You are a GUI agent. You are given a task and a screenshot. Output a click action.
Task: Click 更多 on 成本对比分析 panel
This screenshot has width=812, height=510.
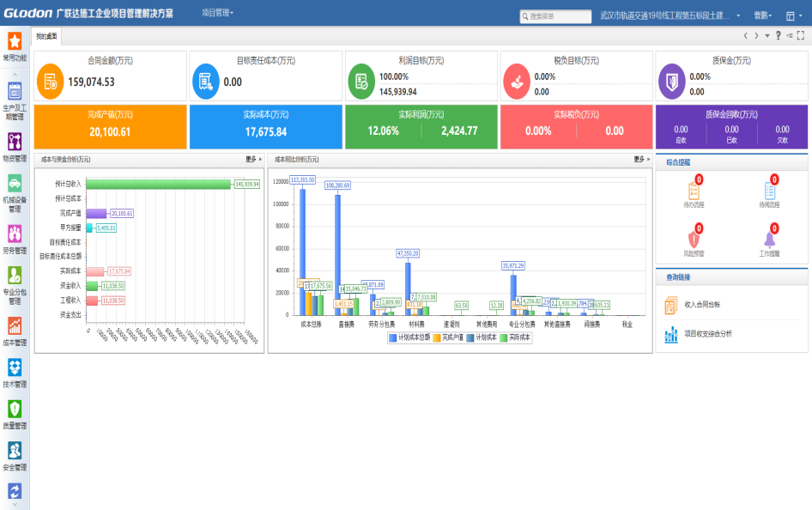click(639, 159)
